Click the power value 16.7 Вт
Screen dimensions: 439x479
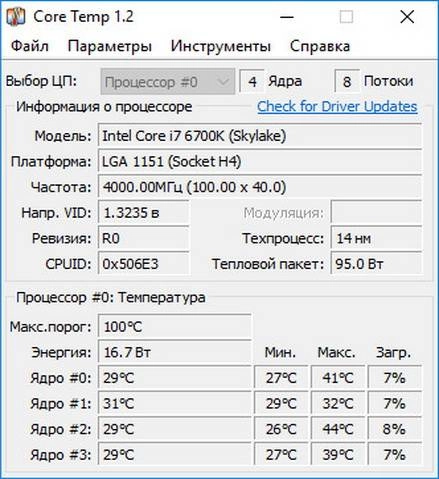[x=175, y=352]
